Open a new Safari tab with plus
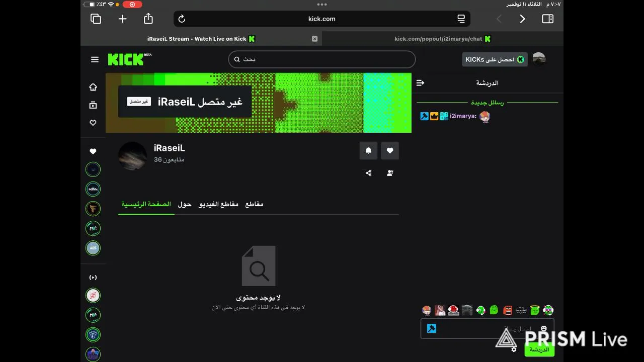The image size is (644, 362). (x=122, y=19)
